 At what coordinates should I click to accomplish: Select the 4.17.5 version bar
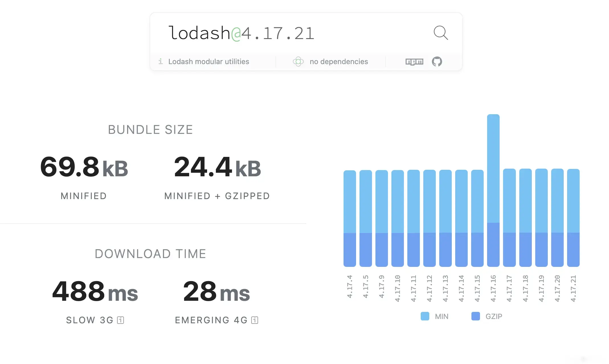365,218
